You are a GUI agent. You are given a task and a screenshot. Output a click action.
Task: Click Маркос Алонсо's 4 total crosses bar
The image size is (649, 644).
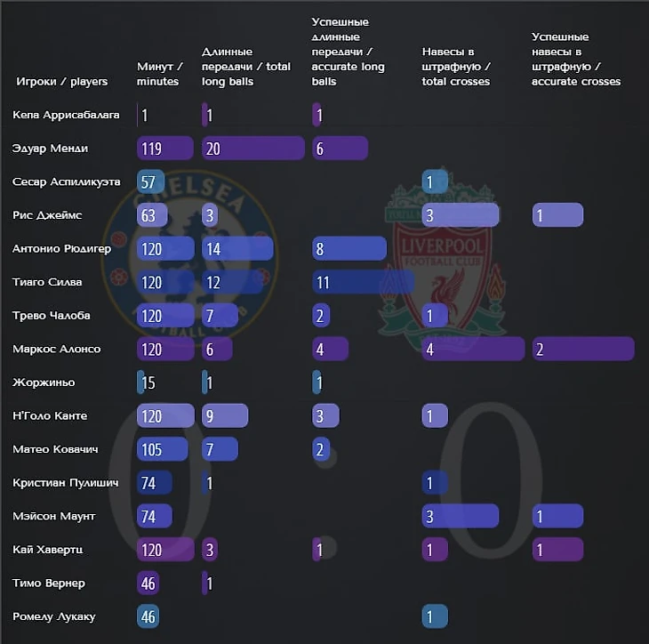(474, 349)
